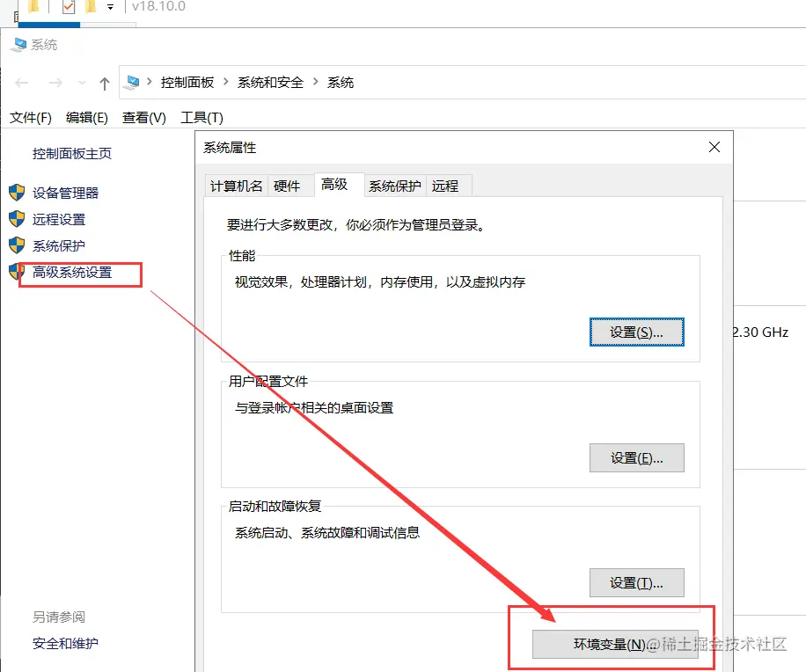Click the shield icon beside 系统保护 link

(17, 245)
